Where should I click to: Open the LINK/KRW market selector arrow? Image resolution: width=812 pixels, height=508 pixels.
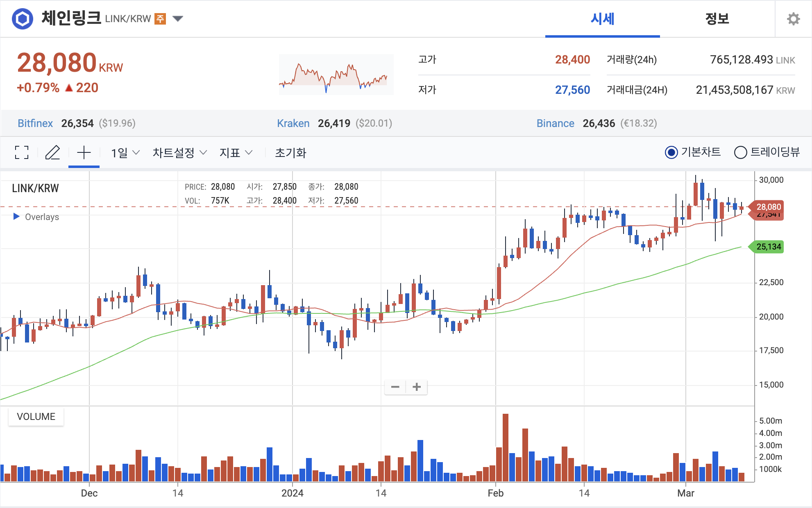tap(178, 19)
